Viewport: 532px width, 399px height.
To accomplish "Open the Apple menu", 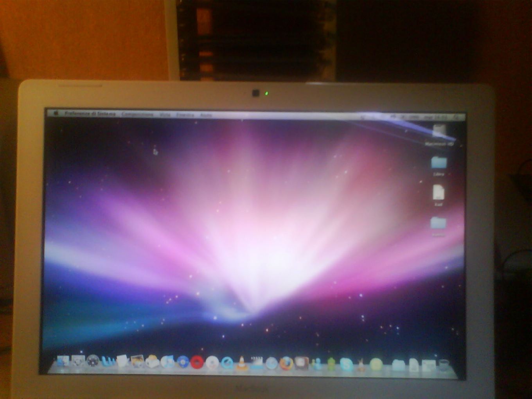I will coord(56,113).
